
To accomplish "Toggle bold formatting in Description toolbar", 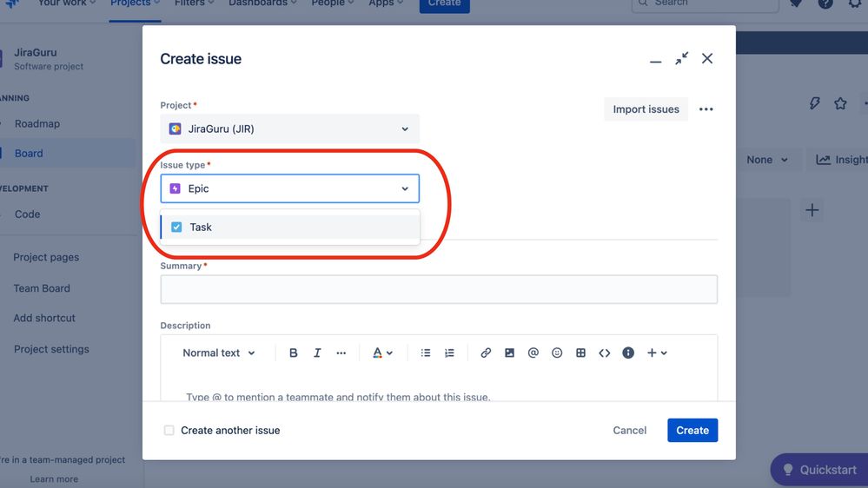I will [x=294, y=353].
